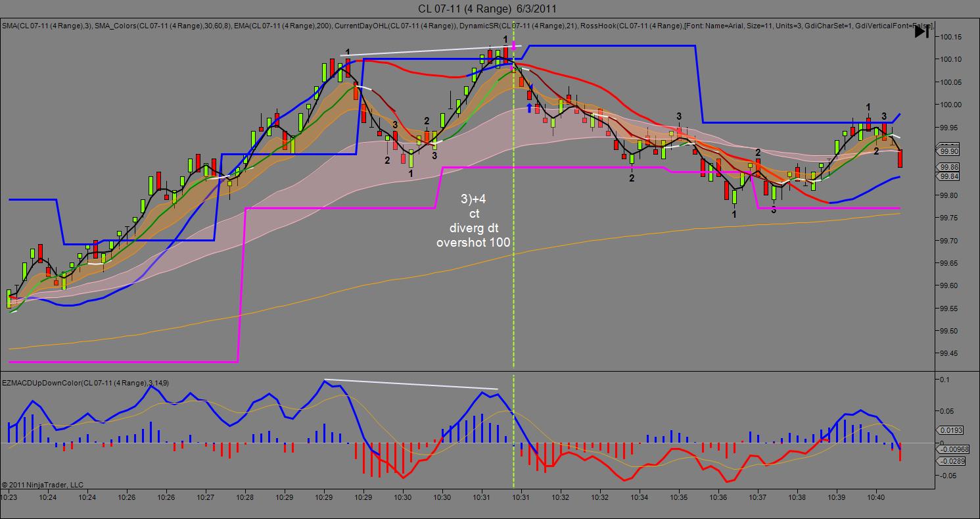Viewport: 980px width, 519px height.
Task: Click the NinjaTrader, LLC copyright text
Action: [43, 485]
